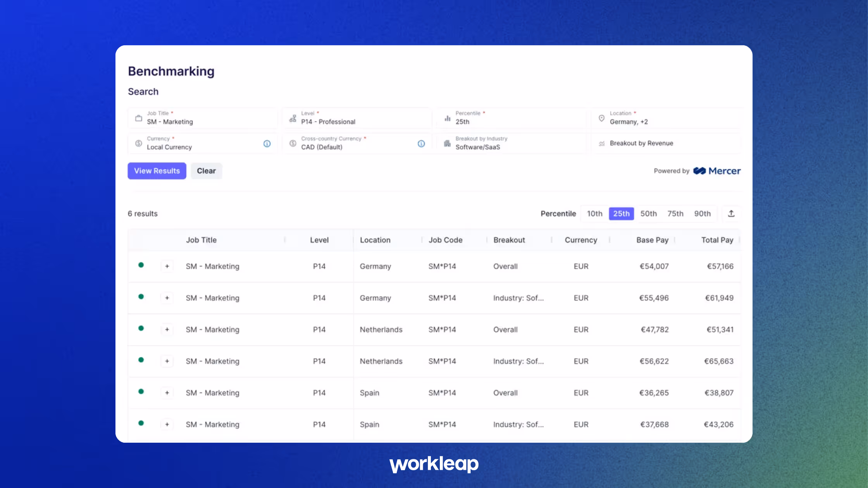868x488 pixels.
Task: Click the location pin icon
Action: tap(601, 118)
